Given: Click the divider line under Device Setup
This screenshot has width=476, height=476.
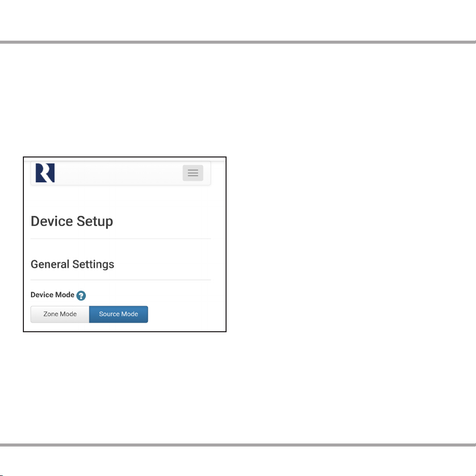Looking at the screenshot, I should (x=120, y=239).
